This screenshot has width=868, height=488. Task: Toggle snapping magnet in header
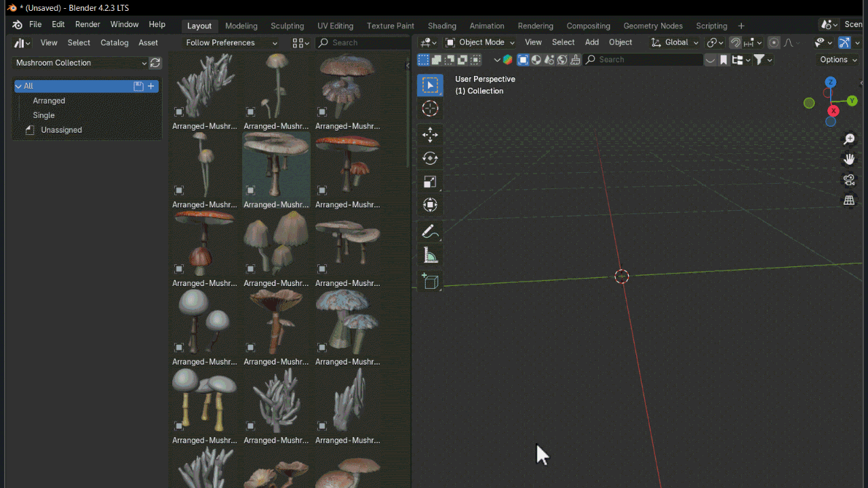(735, 43)
